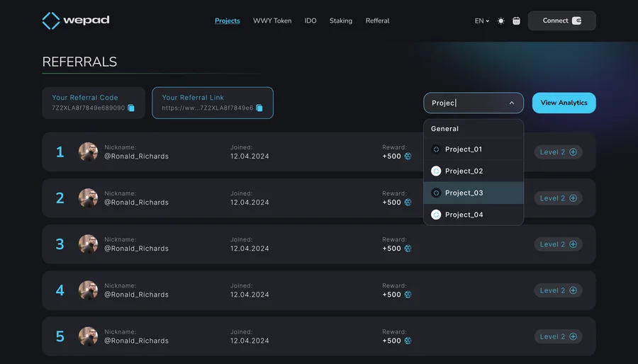Expand Level 2 in row 1
This screenshot has height=364, width=638.
click(x=559, y=152)
